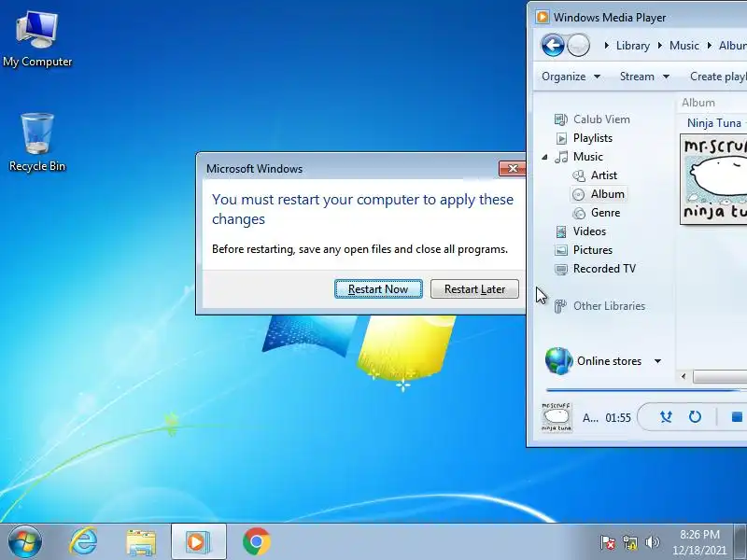Click the horizontal scrollbar left arrow

click(684, 377)
